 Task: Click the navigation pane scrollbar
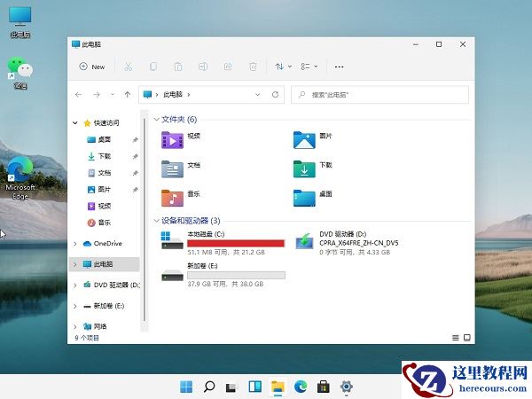tap(145, 221)
